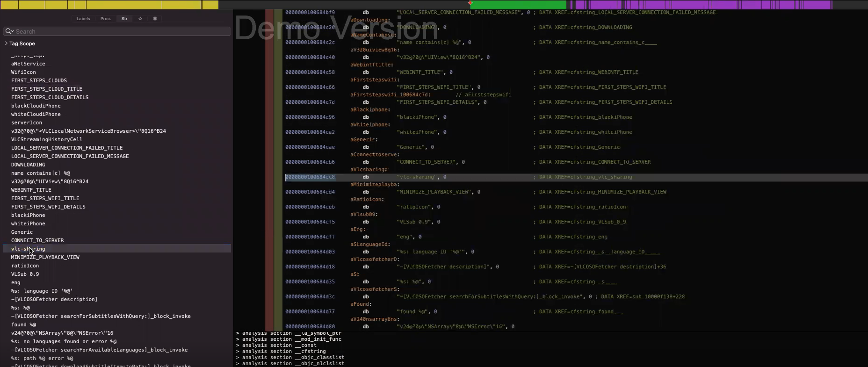Screen dimensions: 868x367
Task: Click the red position marker in navigation bar
Action: [x=470, y=3]
